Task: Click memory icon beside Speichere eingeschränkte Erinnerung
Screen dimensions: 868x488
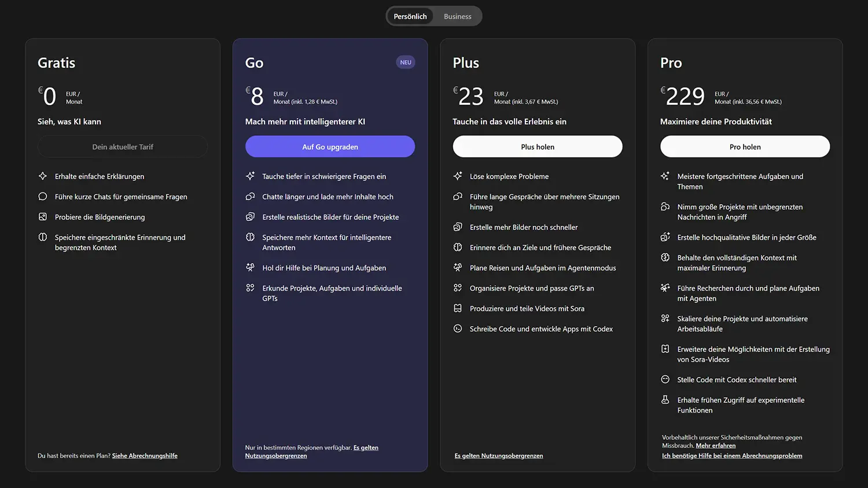Action: 43,237
